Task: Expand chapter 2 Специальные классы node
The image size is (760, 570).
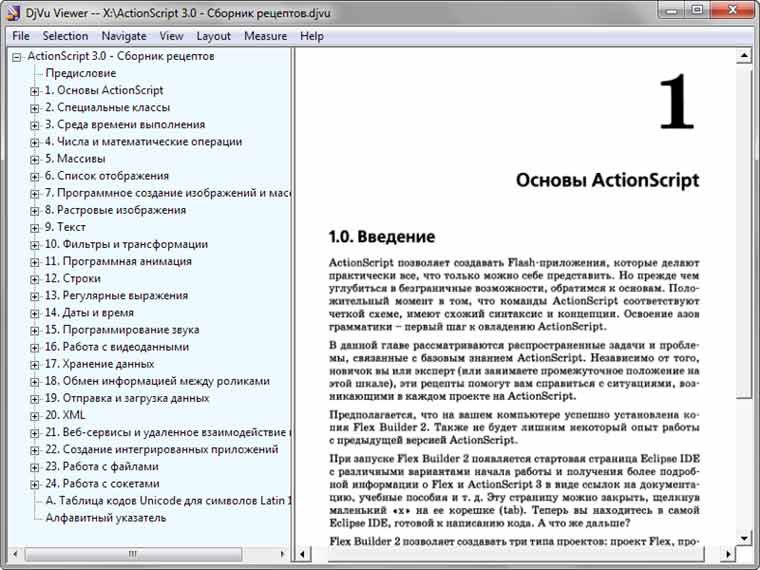Action: coord(34,108)
